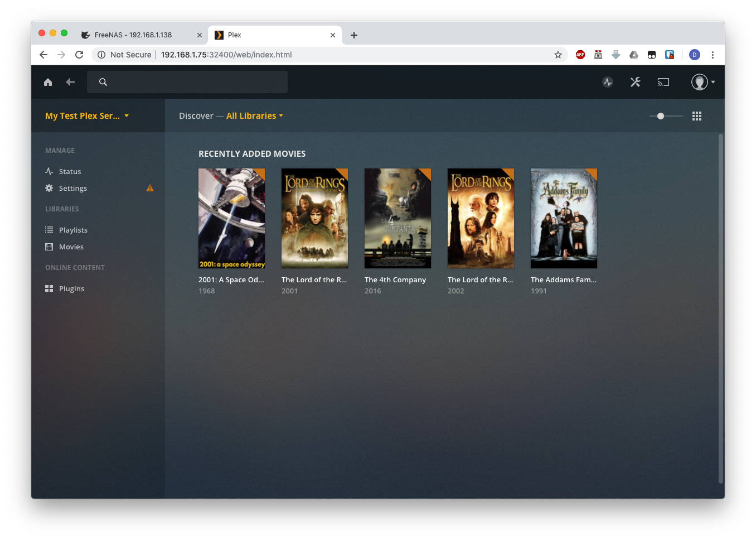Expand the My Test Plex Server dropdown
Viewport: 756px width, 540px height.
click(87, 116)
